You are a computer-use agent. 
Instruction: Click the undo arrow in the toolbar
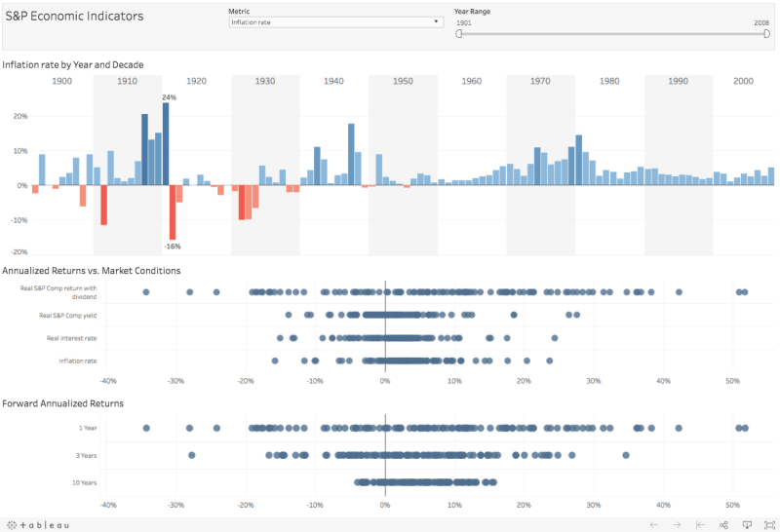[x=653, y=524]
